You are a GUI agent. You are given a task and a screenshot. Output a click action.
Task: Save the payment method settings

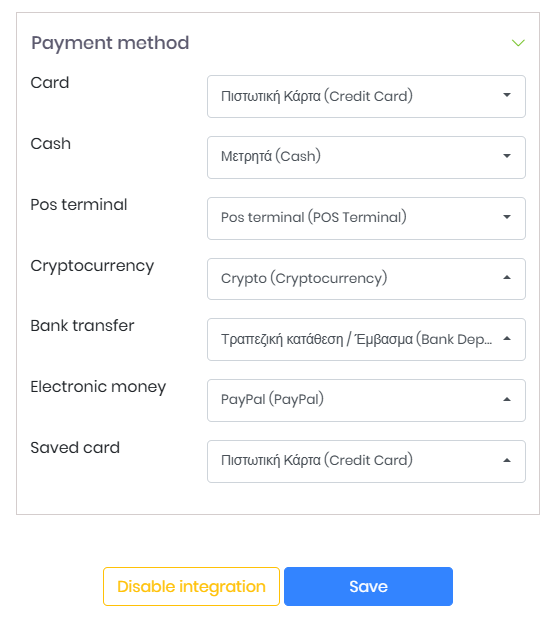[368, 586]
